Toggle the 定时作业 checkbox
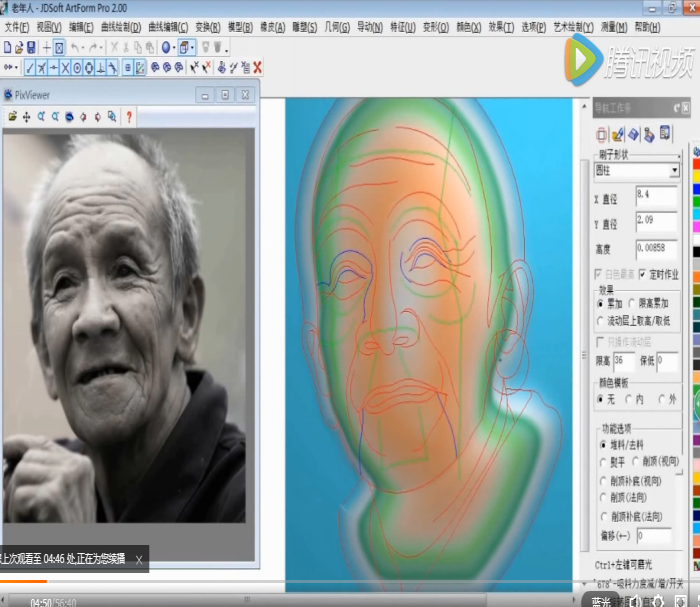This screenshot has width=700, height=607. [642, 274]
